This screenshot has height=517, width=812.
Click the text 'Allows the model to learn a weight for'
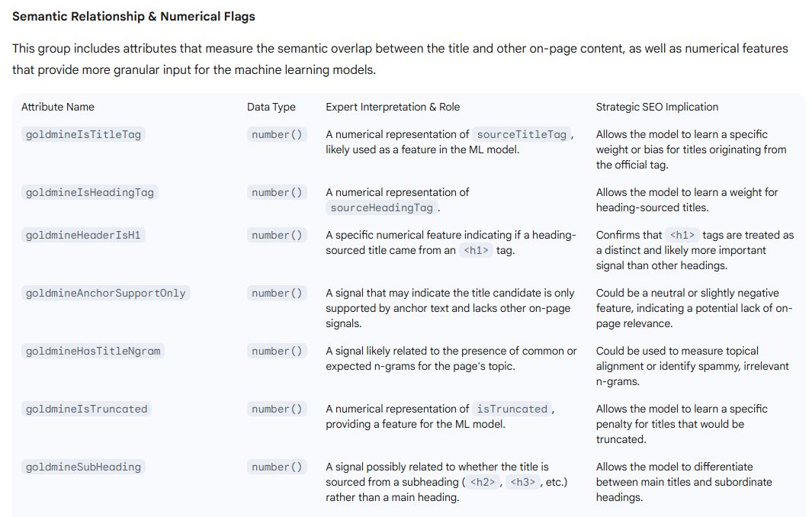[687, 193]
